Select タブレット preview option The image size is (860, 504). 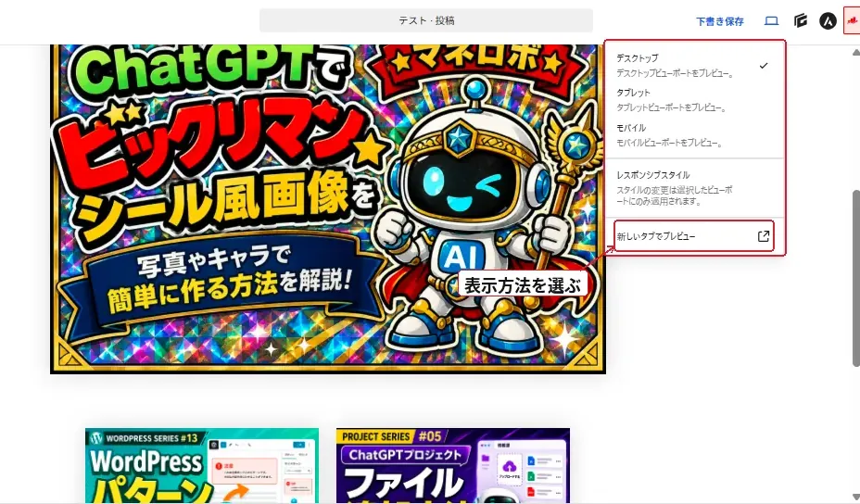(694, 100)
